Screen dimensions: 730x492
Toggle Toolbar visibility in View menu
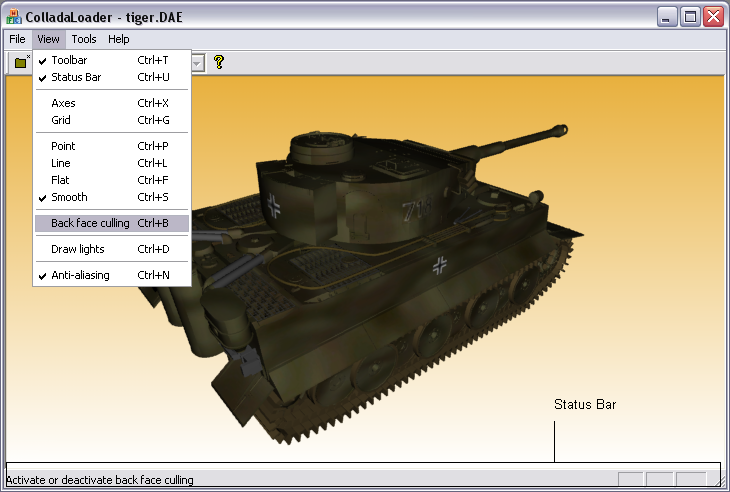(112, 60)
